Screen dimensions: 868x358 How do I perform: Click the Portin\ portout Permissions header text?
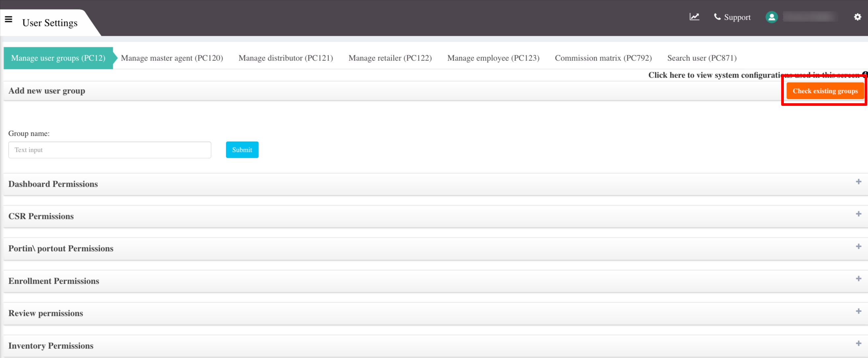60,249
